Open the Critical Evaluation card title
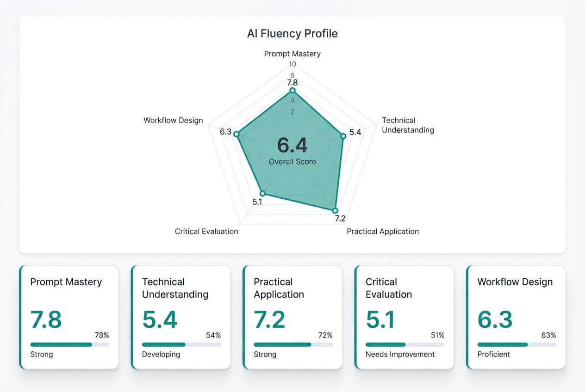Viewport: 585px width, 392px height. 389,288
